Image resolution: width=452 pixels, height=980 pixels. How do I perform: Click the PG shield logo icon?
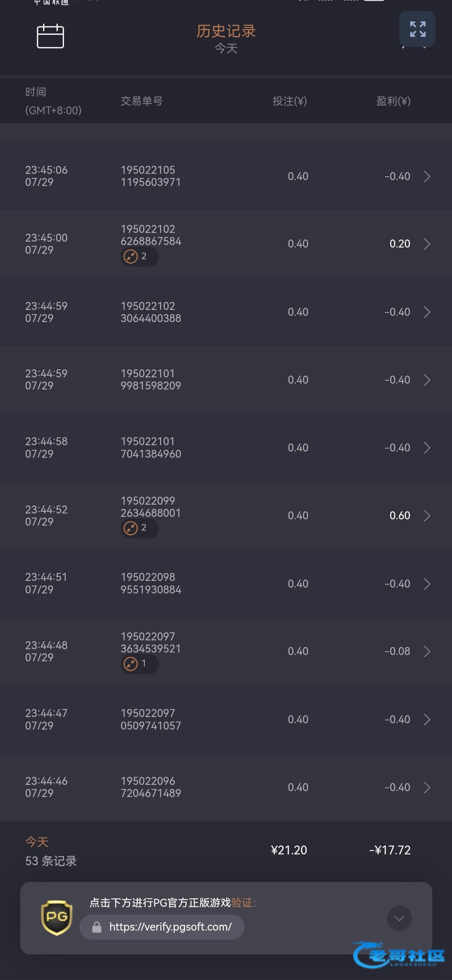56,918
